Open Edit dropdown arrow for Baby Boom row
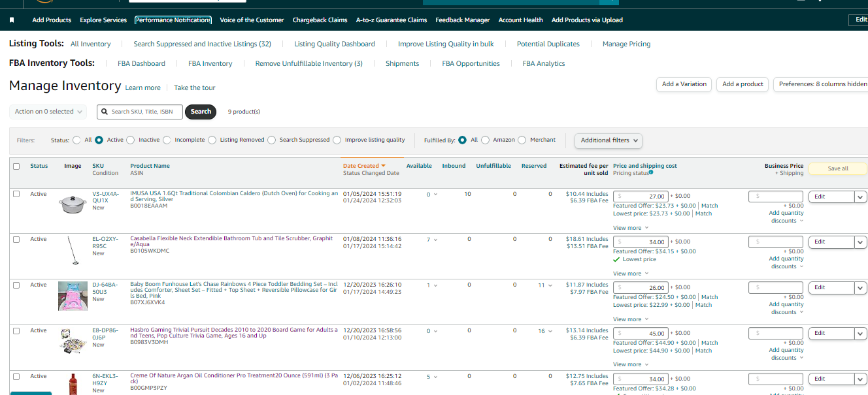Screen dimensions: 868x395 point(860,288)
